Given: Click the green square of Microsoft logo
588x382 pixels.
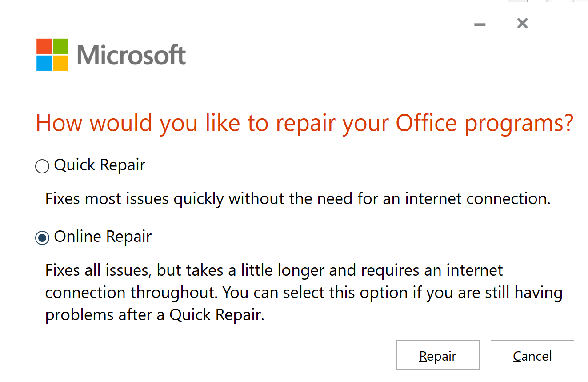Looking at the screenshot, I should (61, 46).
